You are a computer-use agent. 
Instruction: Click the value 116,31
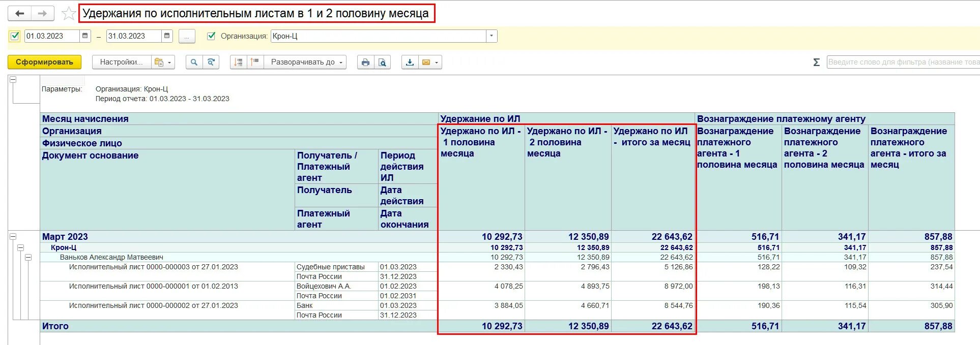pos(855,286)
